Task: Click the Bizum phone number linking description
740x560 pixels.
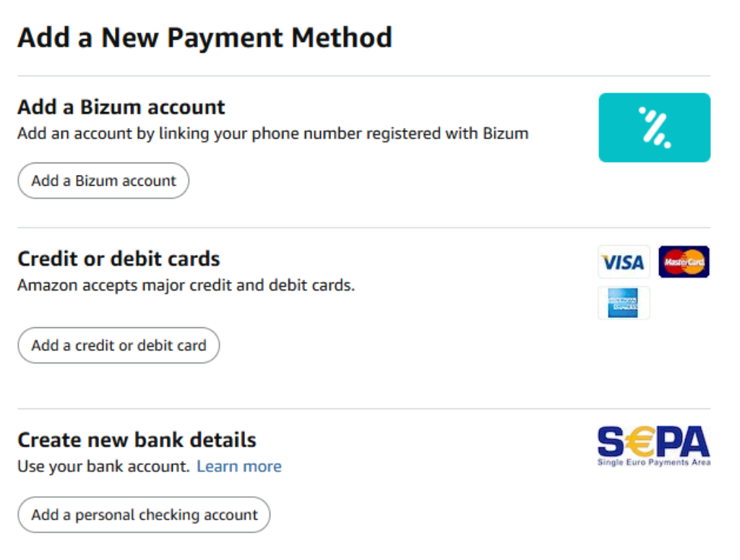Action: [272, 134]
